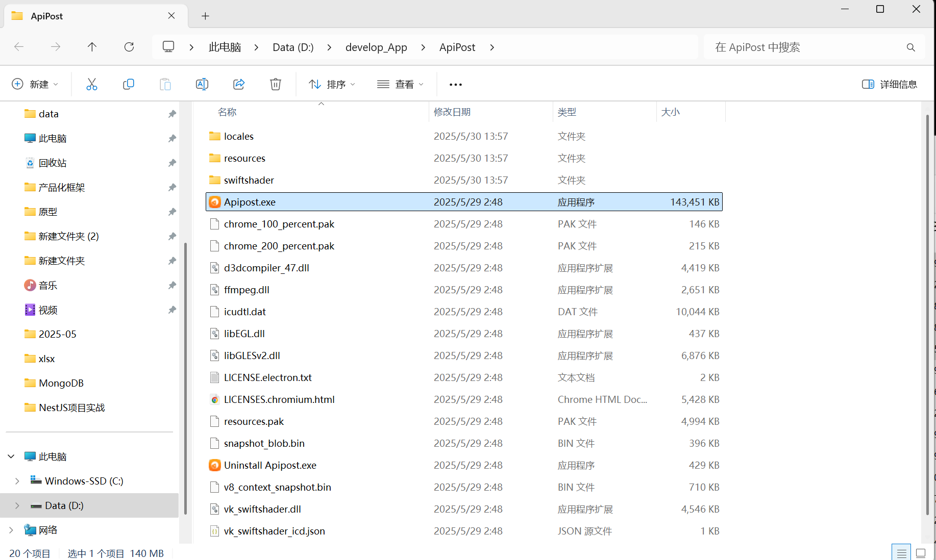Image resolution: width=936 pixels, height=560 pixels.
Task: Click the Paste clipboard icon
Action: (x=165, y=84)
